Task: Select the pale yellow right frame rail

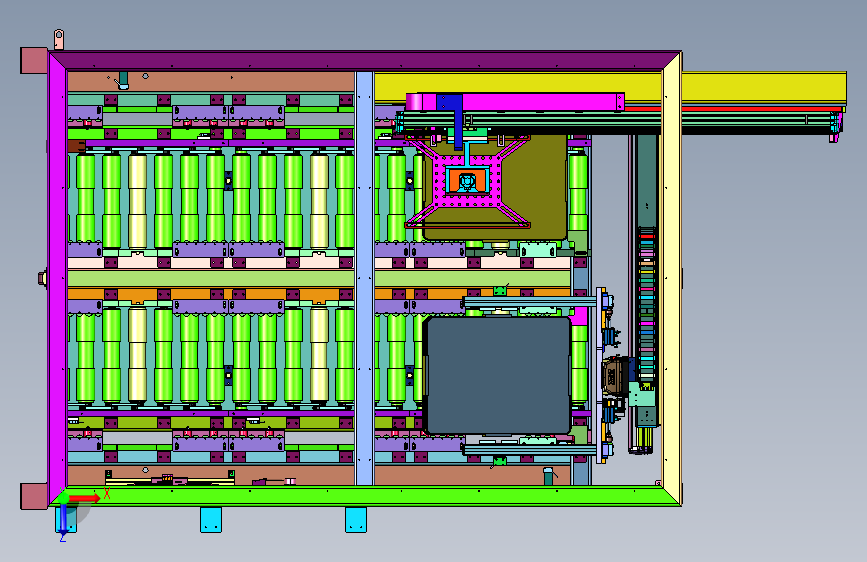Action: pos(671,278)
